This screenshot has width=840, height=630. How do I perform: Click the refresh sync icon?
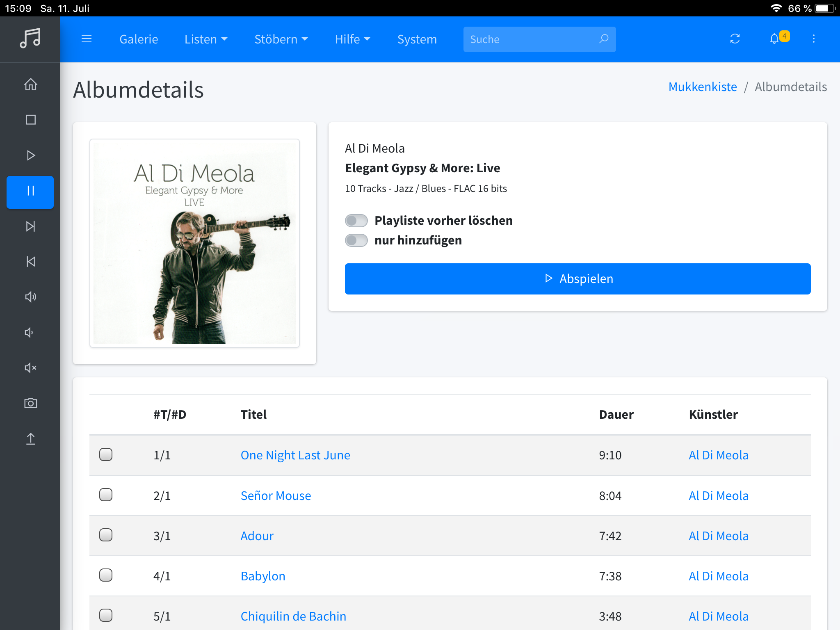pos(735,39)
